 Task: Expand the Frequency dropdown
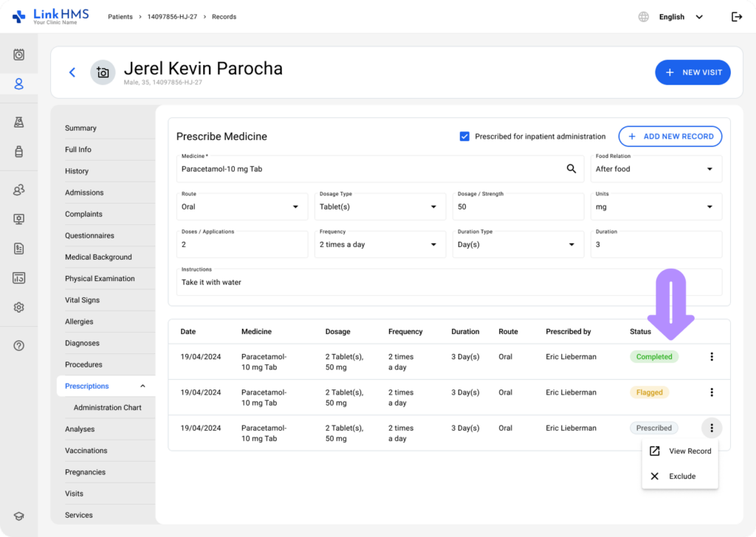pyautogui.click(x=377, y=245)
